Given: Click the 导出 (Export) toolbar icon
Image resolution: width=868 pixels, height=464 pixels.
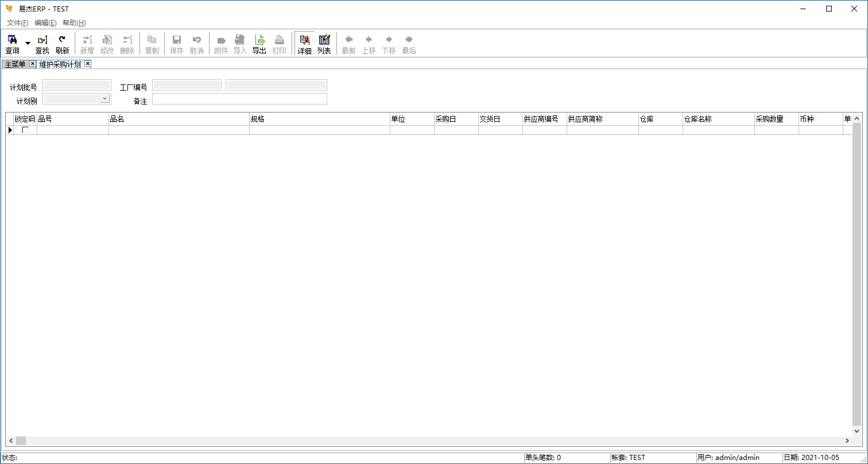Looking at the screenshot, I should point(259,44).
